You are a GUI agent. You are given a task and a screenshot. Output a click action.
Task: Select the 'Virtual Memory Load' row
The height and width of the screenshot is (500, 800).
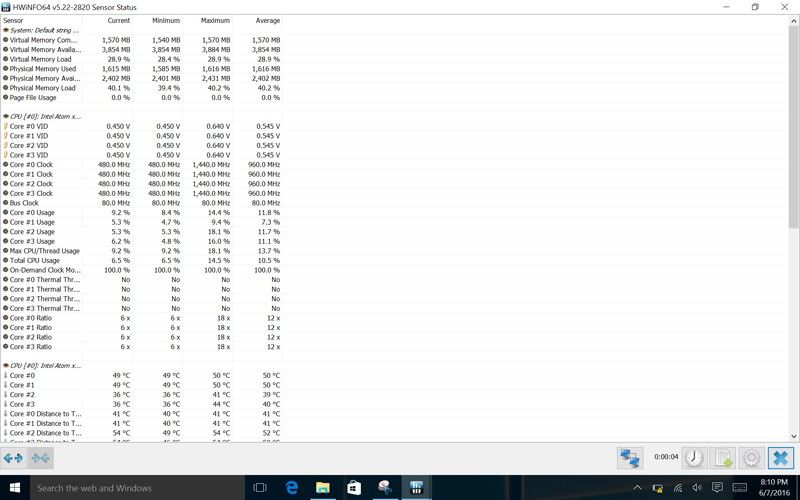tap(141, 59)
